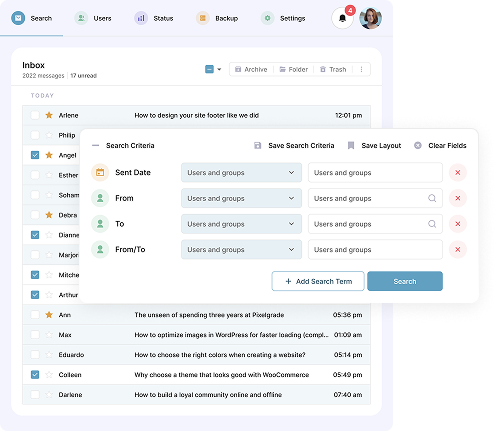This screenshot has height=431, width=499.
Task: Remove the From/To search row
Action: pyautogui.click(x=458, y=250)
